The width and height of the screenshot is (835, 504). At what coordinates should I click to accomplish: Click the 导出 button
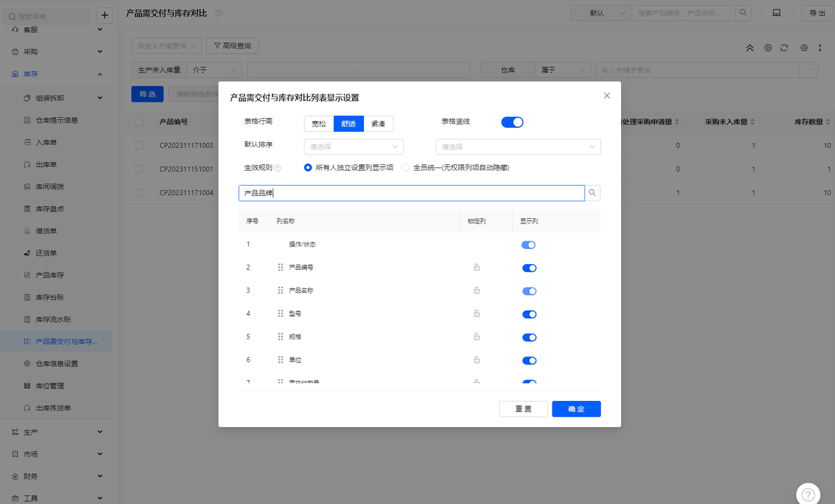pyautogui.click(x=817, y=13)
